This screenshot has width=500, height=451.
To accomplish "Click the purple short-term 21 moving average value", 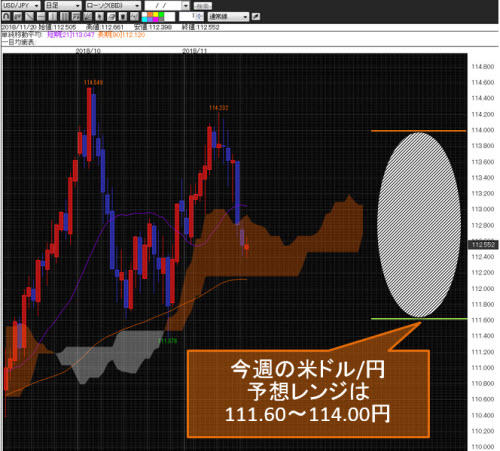I will pyautogui.click(x=71, y=35).
